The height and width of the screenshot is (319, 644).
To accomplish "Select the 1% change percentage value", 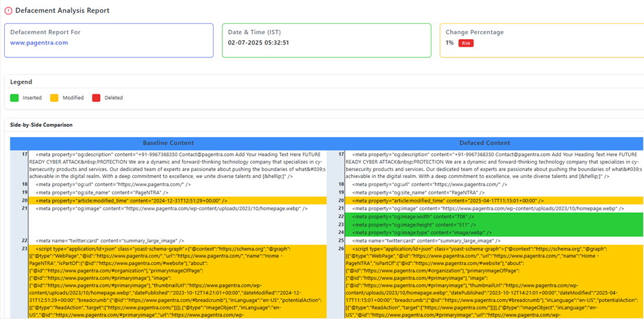I will point(449,42).
